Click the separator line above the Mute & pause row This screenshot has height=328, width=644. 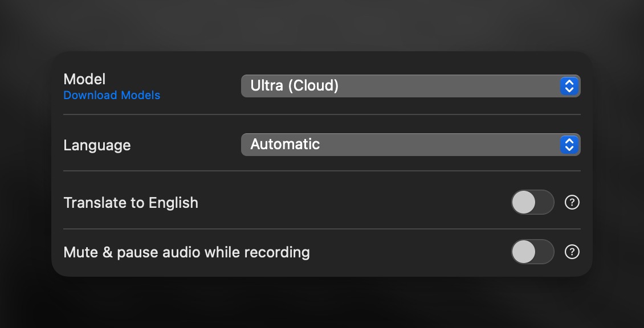click(x=321, y=229)
